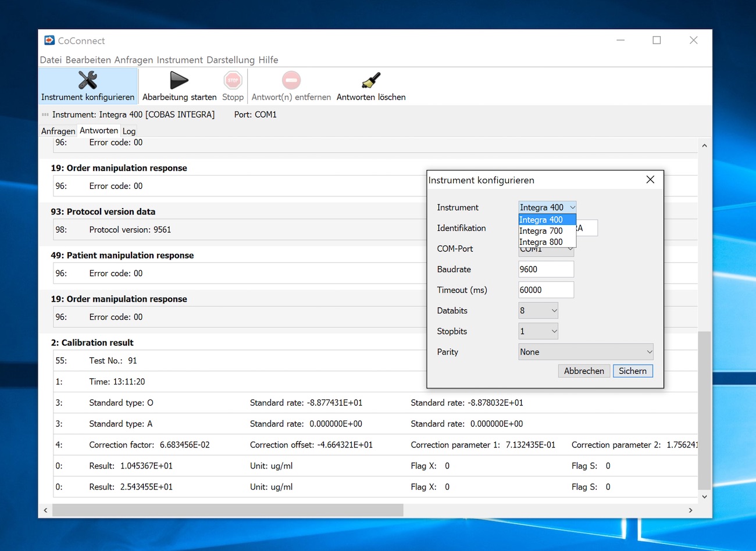Select the '93: Protocol version data' heading
The image size is (756, 551).
coord(103,212)
